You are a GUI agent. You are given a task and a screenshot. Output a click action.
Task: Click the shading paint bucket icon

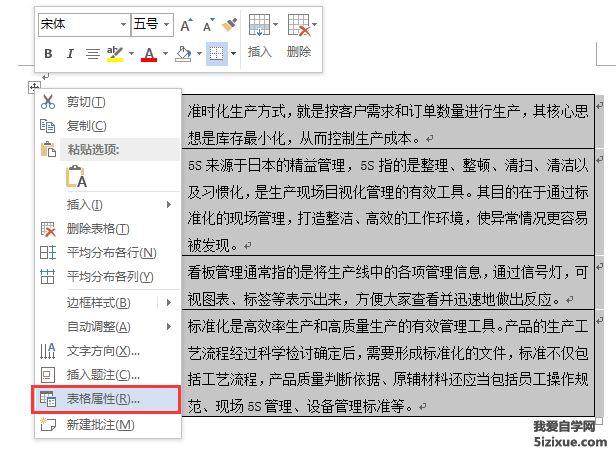pyautogui.click(x=183, y=53)
